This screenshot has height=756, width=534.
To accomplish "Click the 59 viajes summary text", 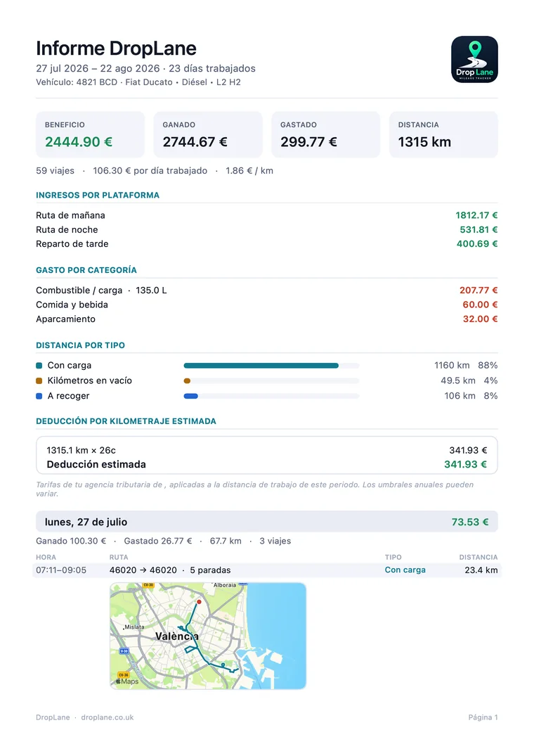I will (x=55, y=171).
